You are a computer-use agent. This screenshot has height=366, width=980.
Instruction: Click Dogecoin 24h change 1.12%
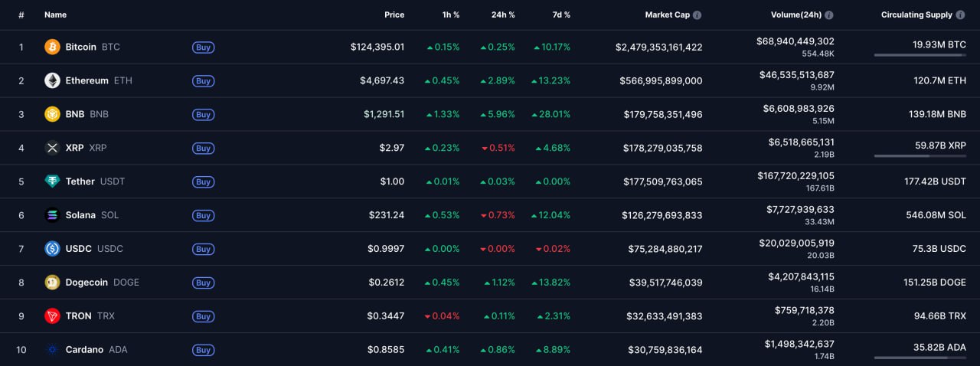(499, 283)
